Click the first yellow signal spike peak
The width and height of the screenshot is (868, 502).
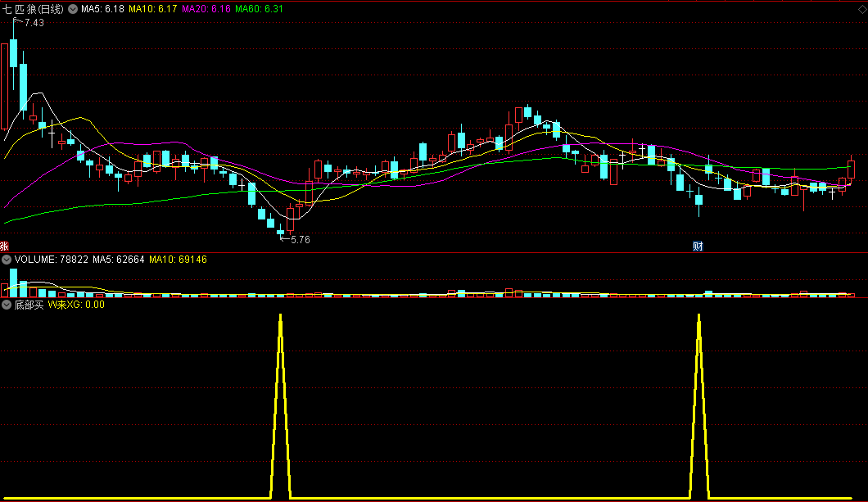[x=281, y=316]
